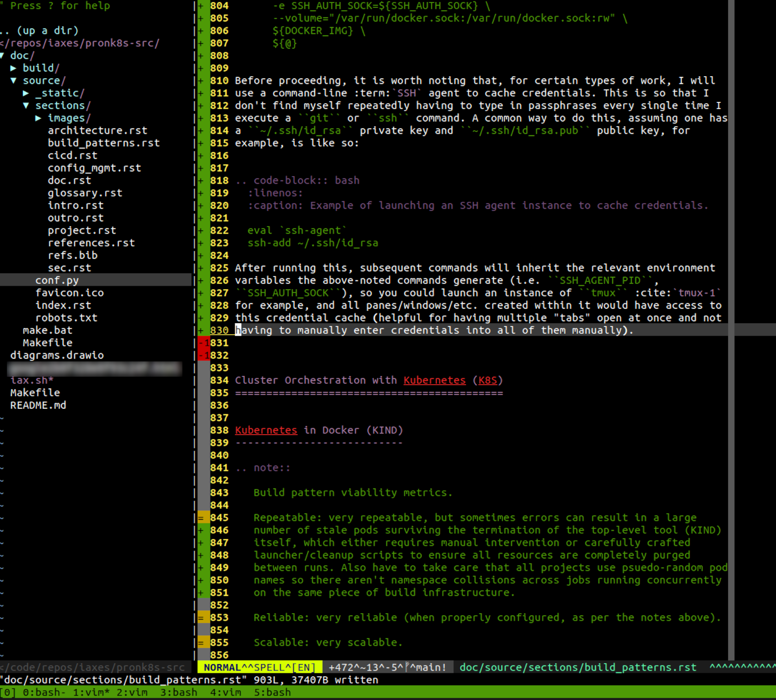This screenshot has width=776, height=700.
Task: Open outro.rst in the file tree
Action: pyautogui.click(x=76, y=218)
